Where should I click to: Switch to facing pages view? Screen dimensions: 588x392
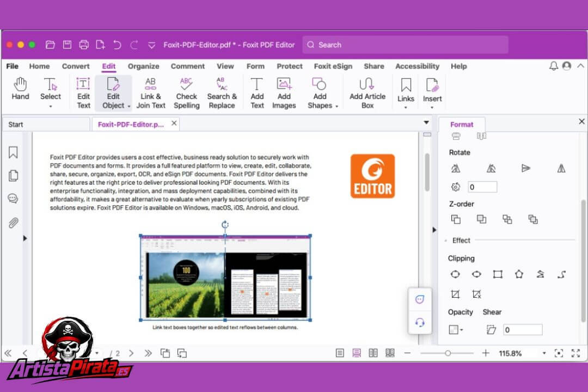pos(373,353)
